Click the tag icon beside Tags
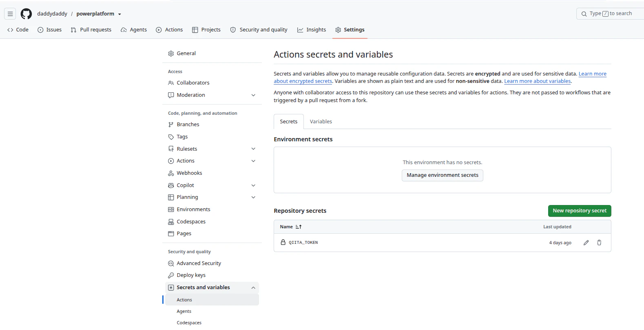The width and height of the screenshot is (644, 330). 171,137
